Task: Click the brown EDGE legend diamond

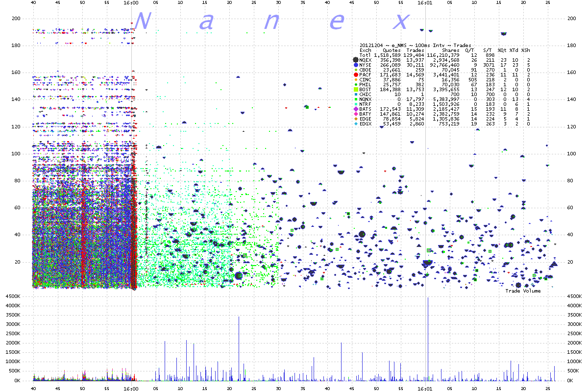Action: [x=355, y=119]
